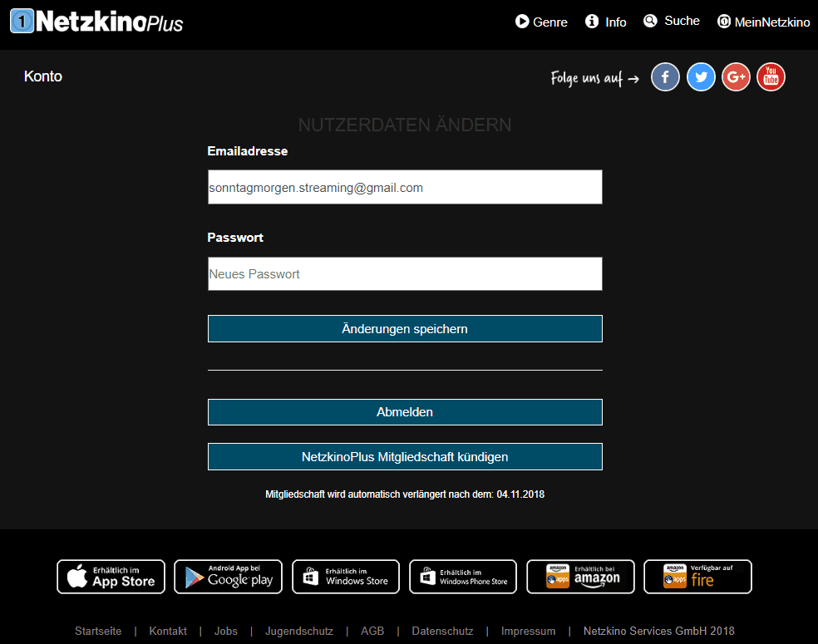The height and width of the screenshot is (644, 818).
Task: Open the Apple App Store badge
Action: pos(111,577)
